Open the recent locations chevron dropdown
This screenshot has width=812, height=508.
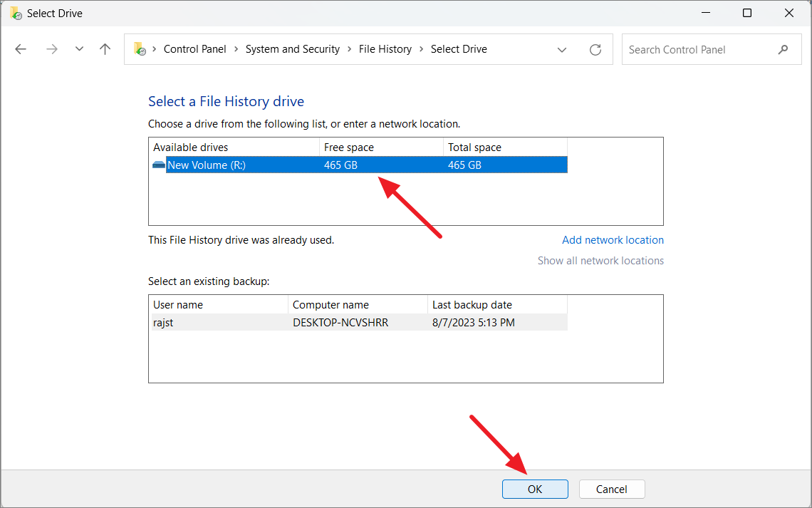(78, 48)
